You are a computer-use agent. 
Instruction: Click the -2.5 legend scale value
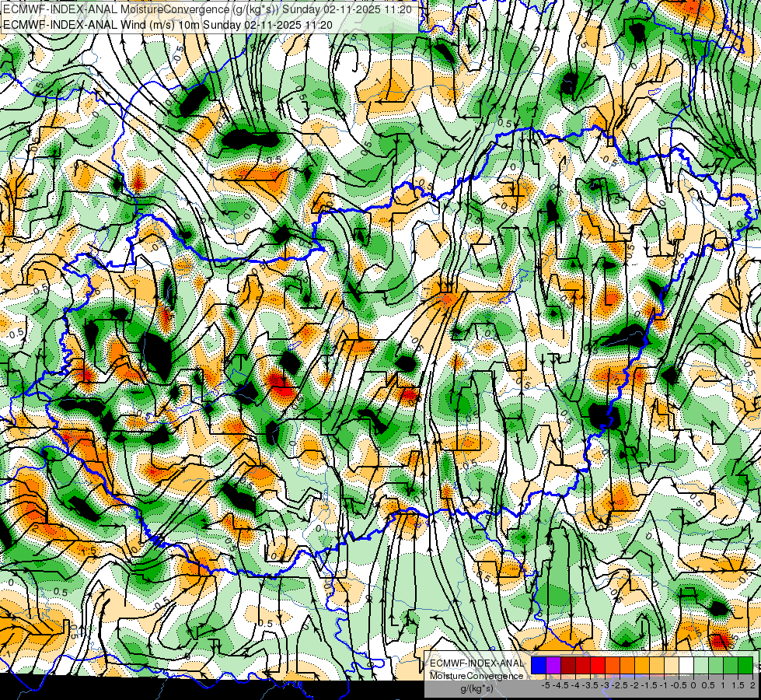[620, 685]
